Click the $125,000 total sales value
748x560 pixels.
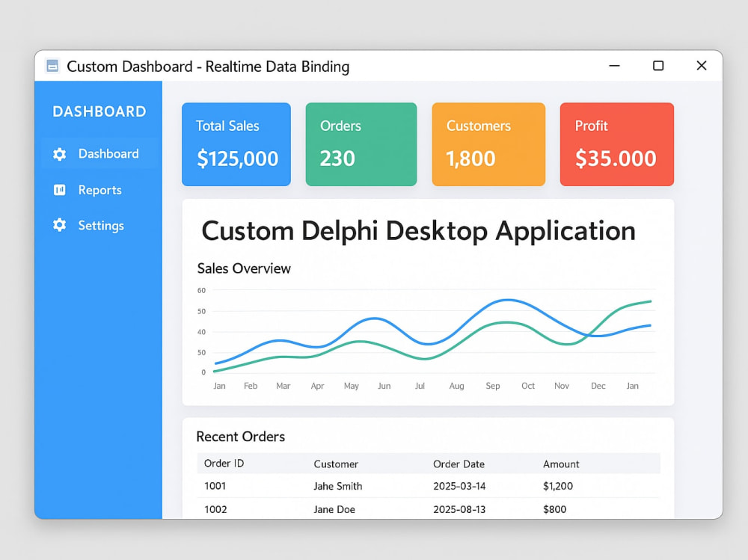click(238, 159)
